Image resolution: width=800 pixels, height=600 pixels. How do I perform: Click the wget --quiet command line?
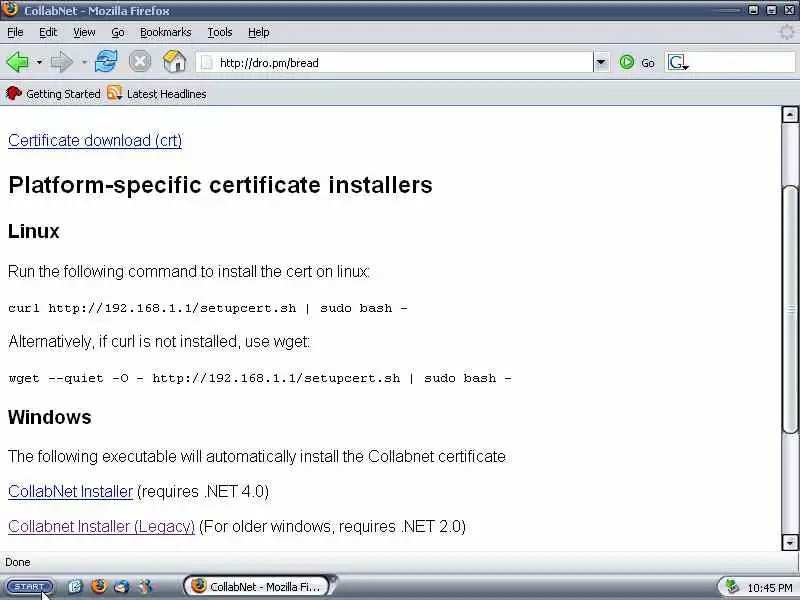click(x=260, y=378)
